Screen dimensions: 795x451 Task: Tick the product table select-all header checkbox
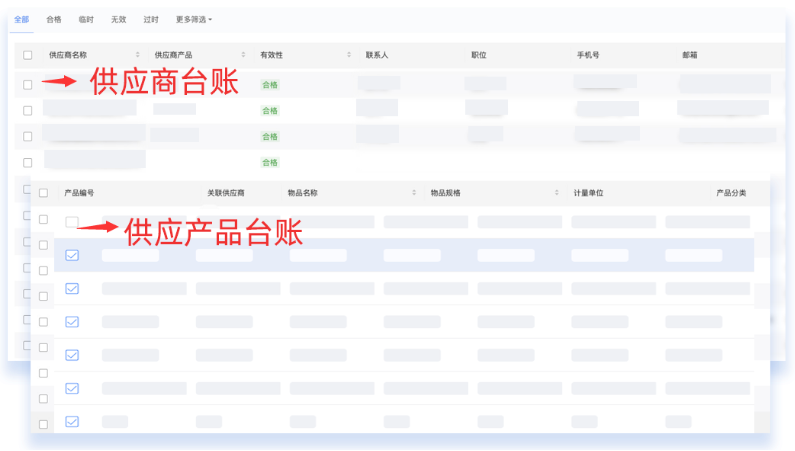[44, 193]
